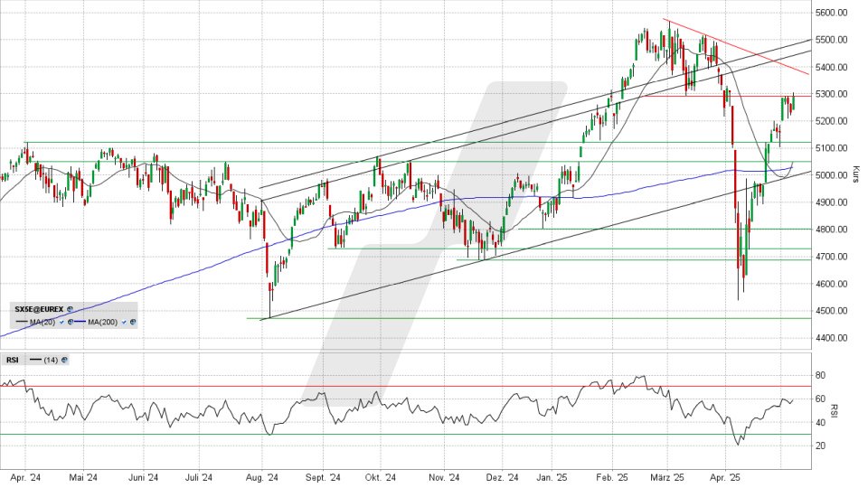Click the 5000.00 price axis label
Viewport: 868px width, 488px height.
click(832, 175)
